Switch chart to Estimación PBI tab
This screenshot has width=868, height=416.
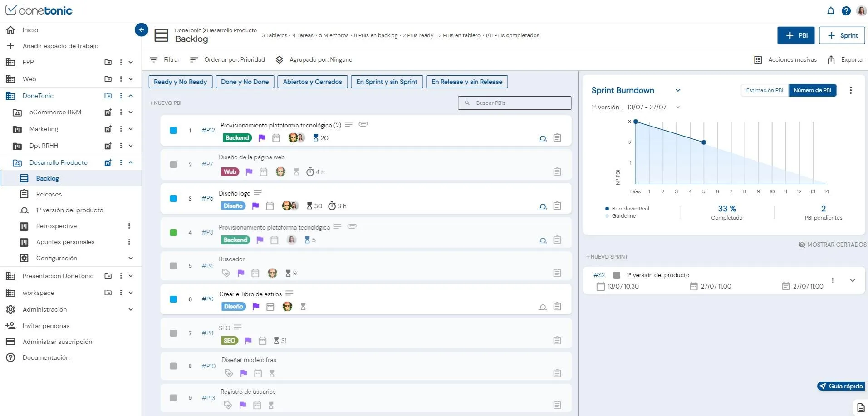765,90
